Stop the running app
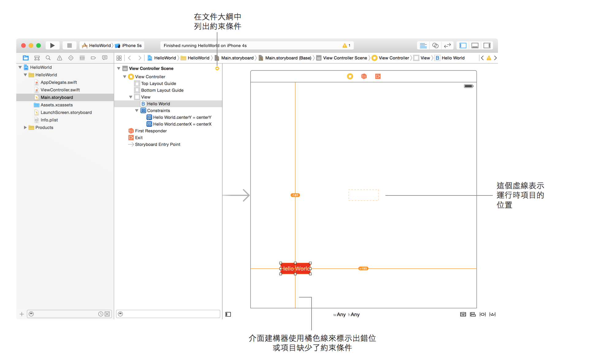Viewport: 601px width, 364px height. click(70, 45)
